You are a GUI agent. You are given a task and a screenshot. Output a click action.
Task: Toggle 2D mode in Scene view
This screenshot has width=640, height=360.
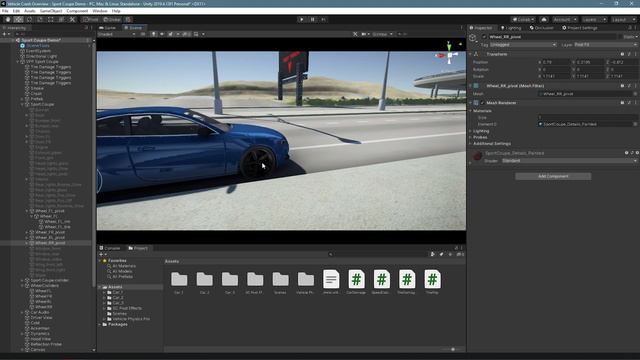point(143,34)
